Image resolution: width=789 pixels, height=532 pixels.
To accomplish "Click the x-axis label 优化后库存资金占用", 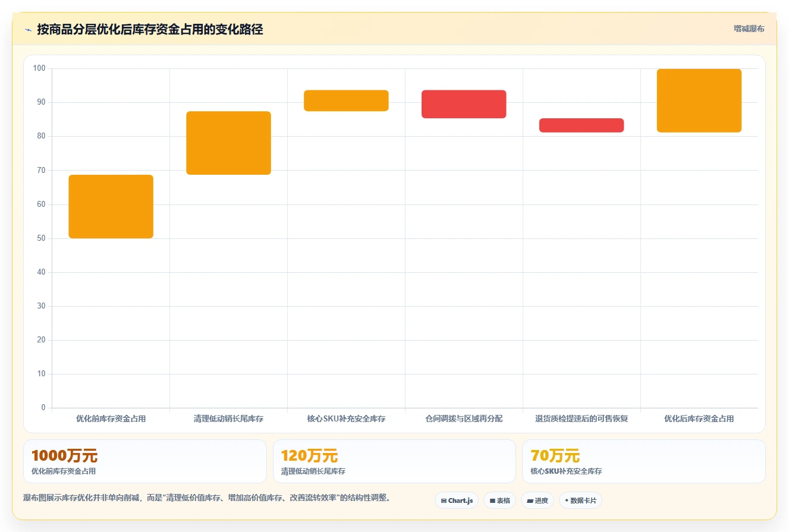I will [x=699, y=418].
